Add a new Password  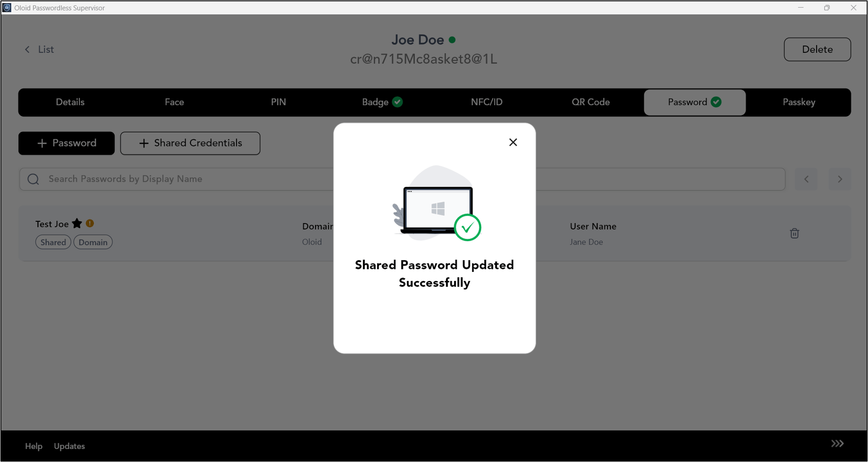click(x=67, y=143)
